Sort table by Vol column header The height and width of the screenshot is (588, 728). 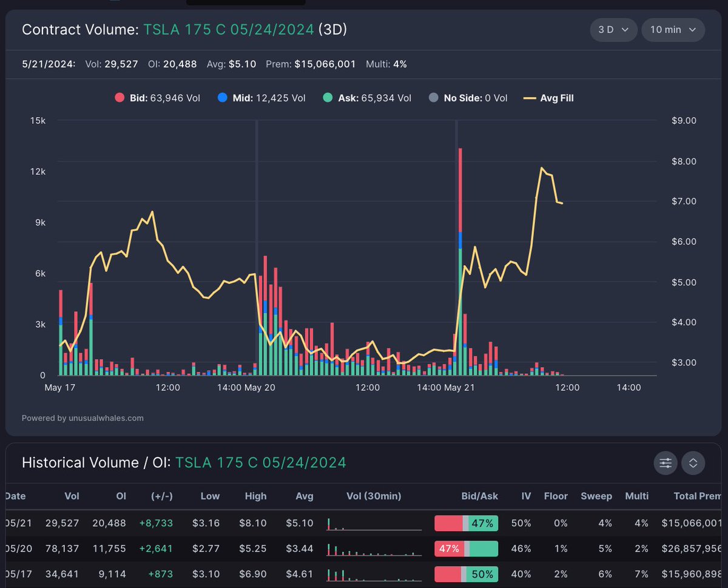72,496
